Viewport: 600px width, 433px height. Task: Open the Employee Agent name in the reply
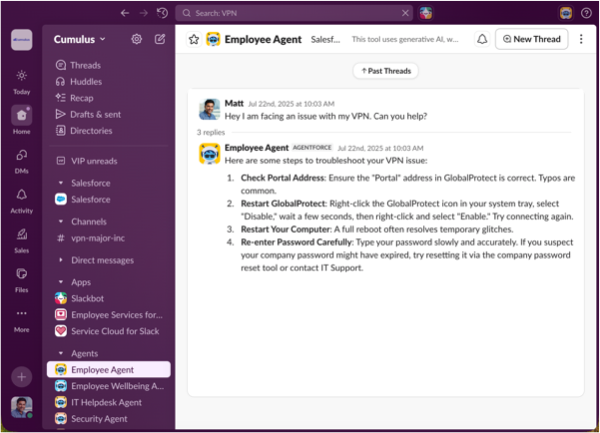click(256, 148)
